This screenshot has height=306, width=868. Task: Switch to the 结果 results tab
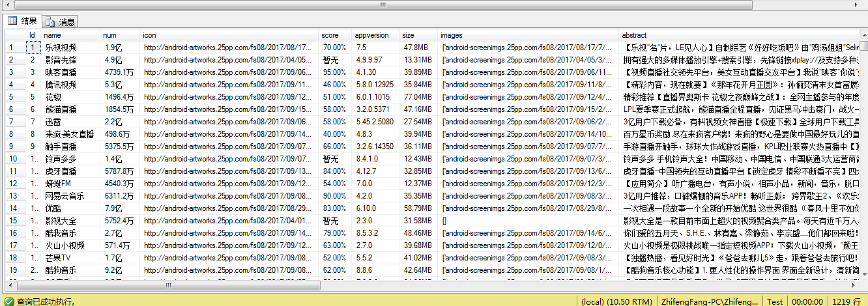23,21
